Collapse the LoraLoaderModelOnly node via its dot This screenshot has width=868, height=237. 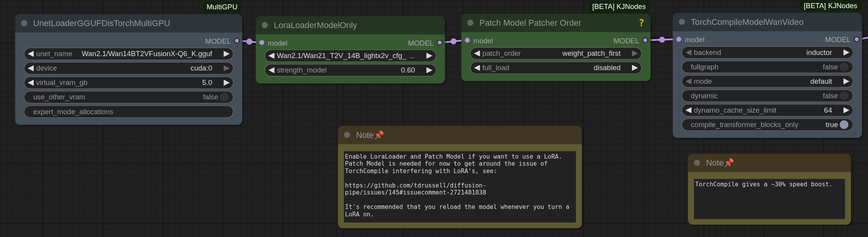[265, 25]
